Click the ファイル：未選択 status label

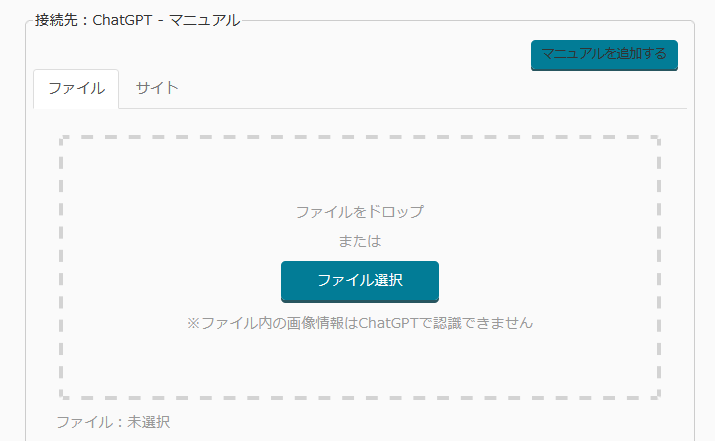coord(113,422)
